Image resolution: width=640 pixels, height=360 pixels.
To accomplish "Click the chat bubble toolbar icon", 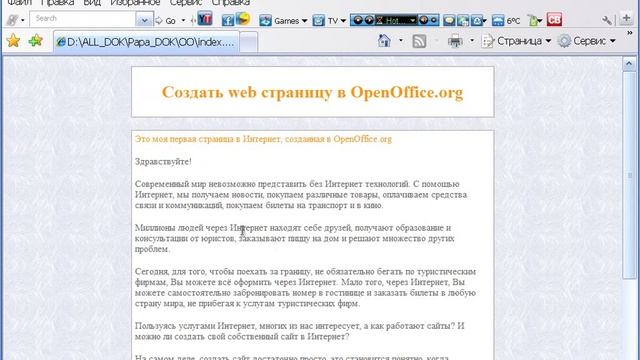I will click(x=449, y=20).
